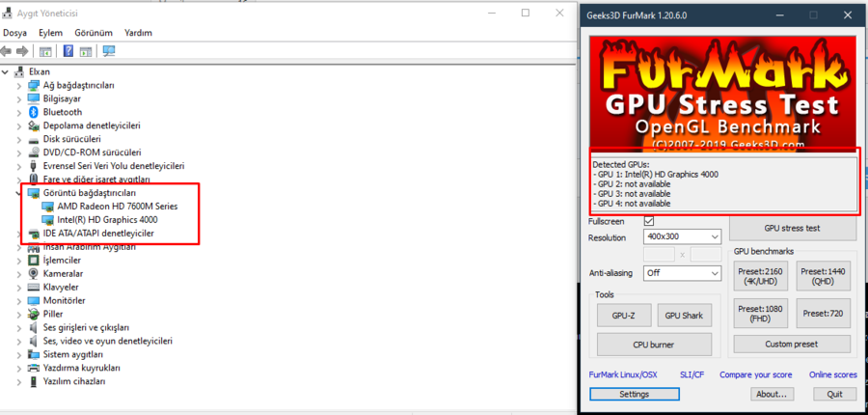Image resolution: width=868 pixels, height=415 pixels.
Task: Select the Klavyeler keyboard icon
Action: (x=35, y=287)
